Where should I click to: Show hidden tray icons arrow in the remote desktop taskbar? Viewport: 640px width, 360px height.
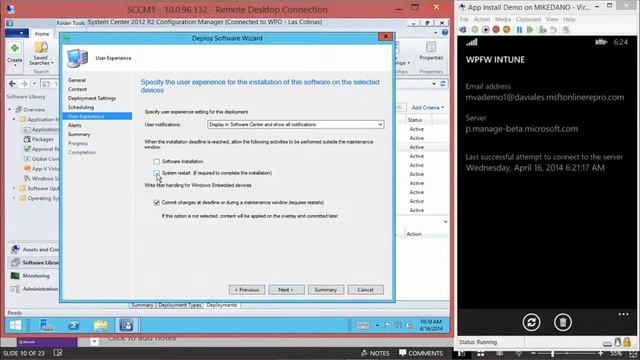377,325
